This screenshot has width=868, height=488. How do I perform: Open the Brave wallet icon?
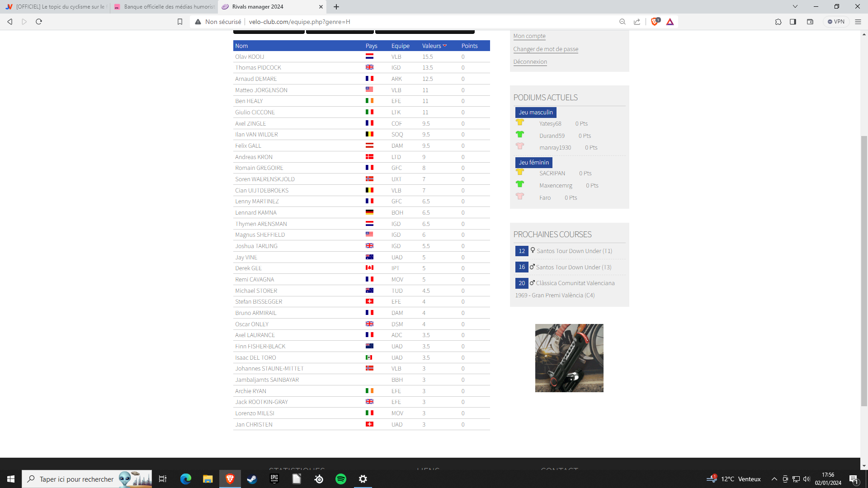(810, 22)
